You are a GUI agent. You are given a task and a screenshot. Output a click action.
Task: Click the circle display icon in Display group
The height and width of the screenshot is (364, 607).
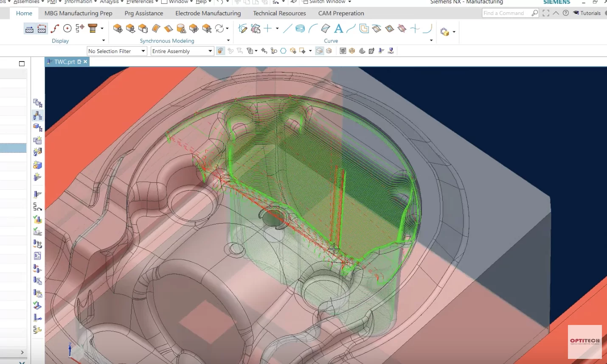pos(67,28)
